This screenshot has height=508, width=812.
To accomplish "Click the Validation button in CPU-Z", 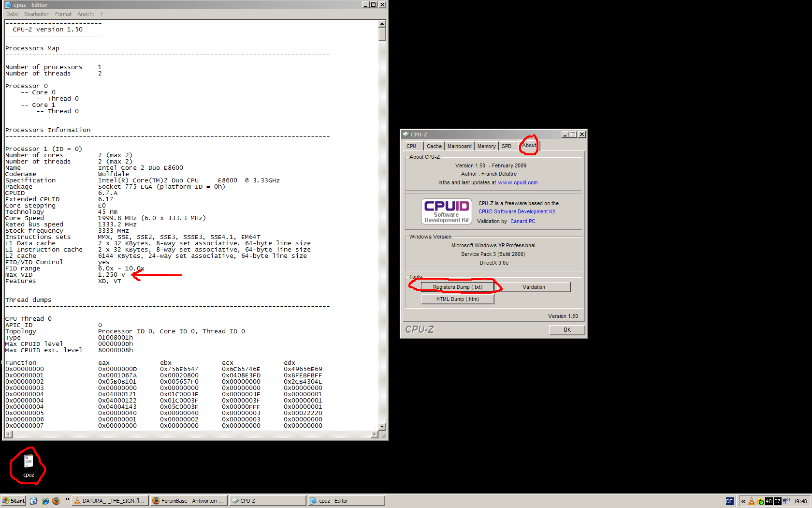I will point(534,287).
